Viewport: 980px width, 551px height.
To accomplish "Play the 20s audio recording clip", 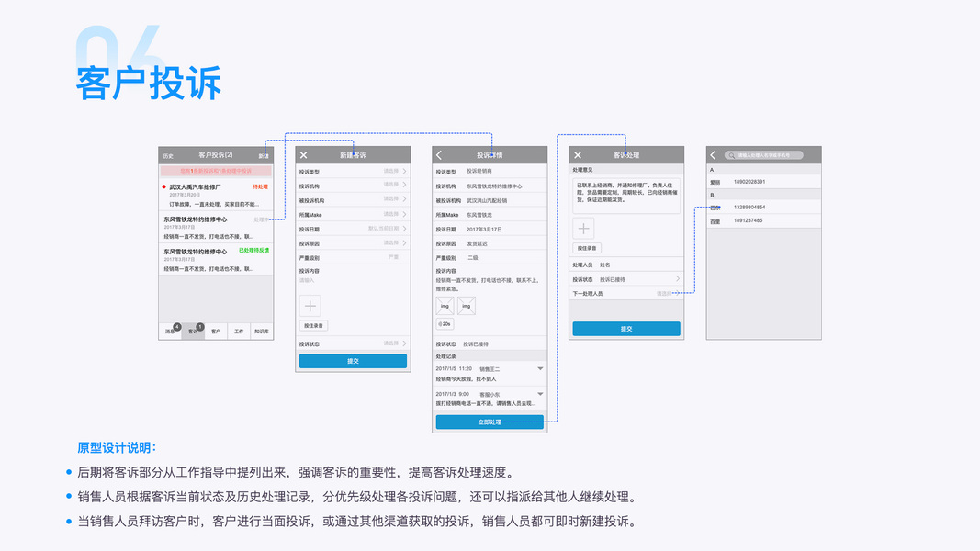I will coord(445,323).
